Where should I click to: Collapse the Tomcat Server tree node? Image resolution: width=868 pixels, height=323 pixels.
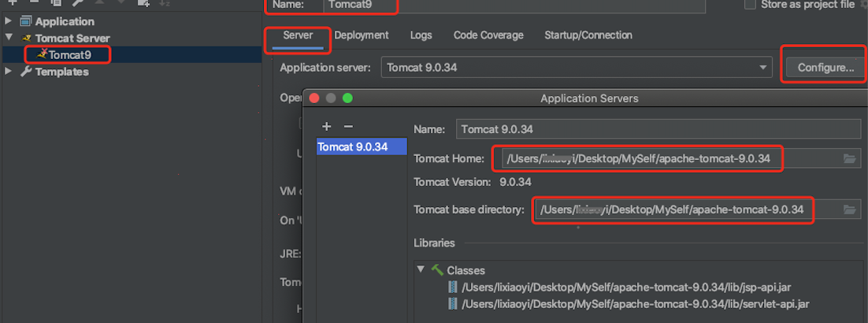pos(9,38)
